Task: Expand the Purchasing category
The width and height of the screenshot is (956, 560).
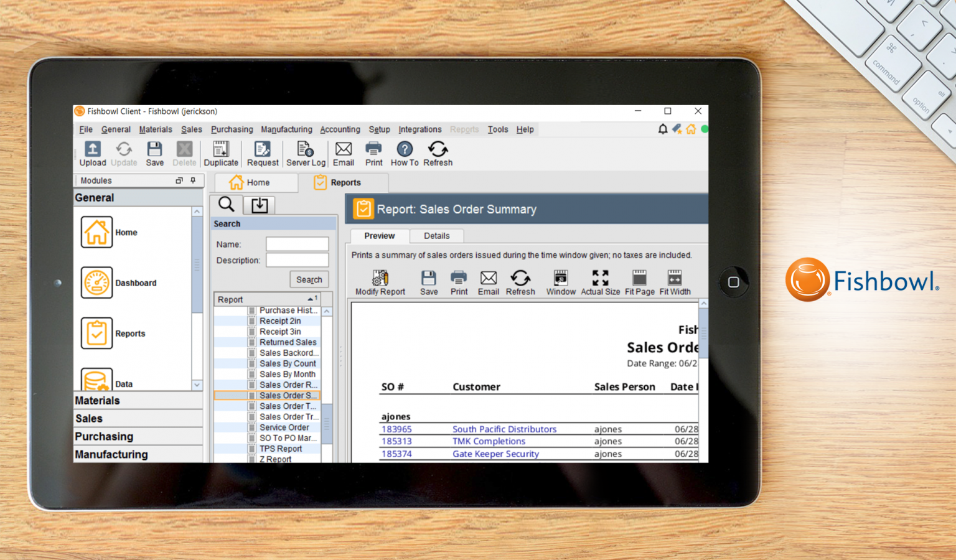Action: (104, 436)
